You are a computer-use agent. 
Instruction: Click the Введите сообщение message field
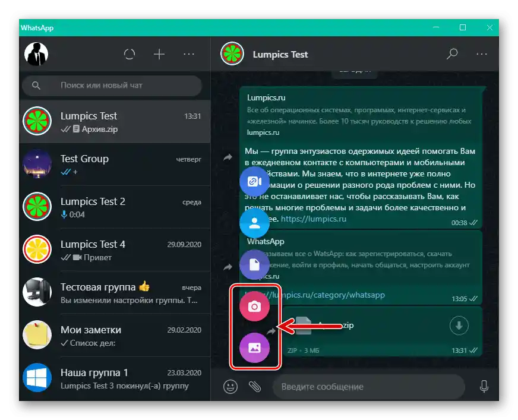[369, 387]
